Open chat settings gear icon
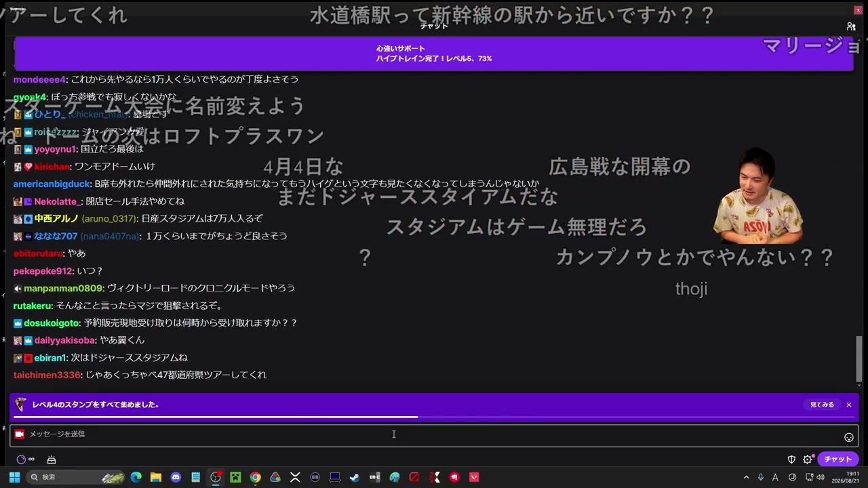 [807, 460]
